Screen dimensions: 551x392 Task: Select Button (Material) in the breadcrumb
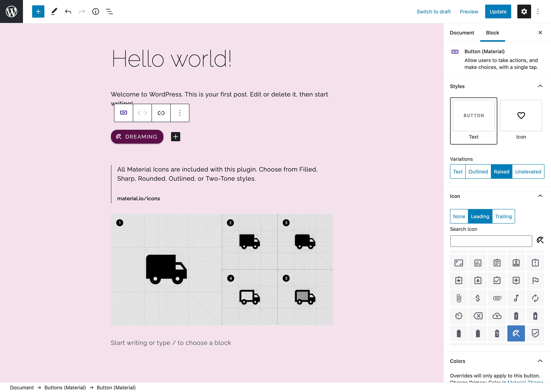(x=116, y=387)
